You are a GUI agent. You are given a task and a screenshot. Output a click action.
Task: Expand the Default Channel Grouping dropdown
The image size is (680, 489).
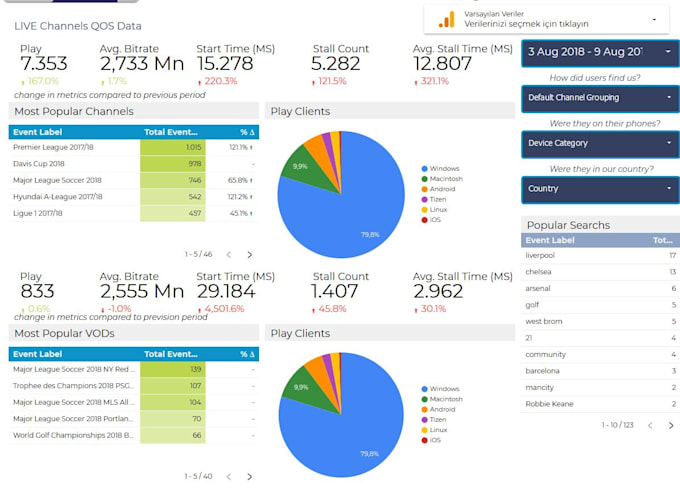click(x=599, y=98)
